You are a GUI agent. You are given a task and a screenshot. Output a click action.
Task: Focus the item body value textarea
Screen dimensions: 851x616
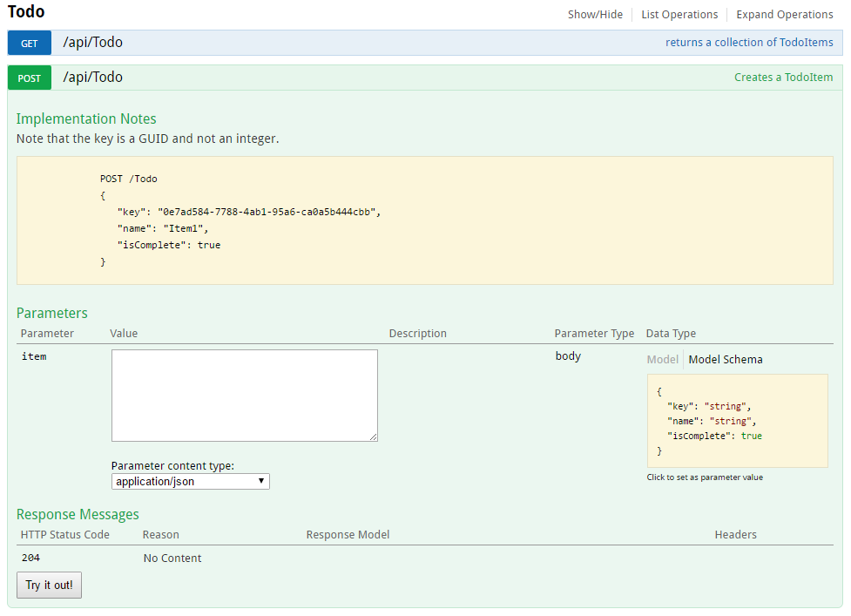coord(244,395)
